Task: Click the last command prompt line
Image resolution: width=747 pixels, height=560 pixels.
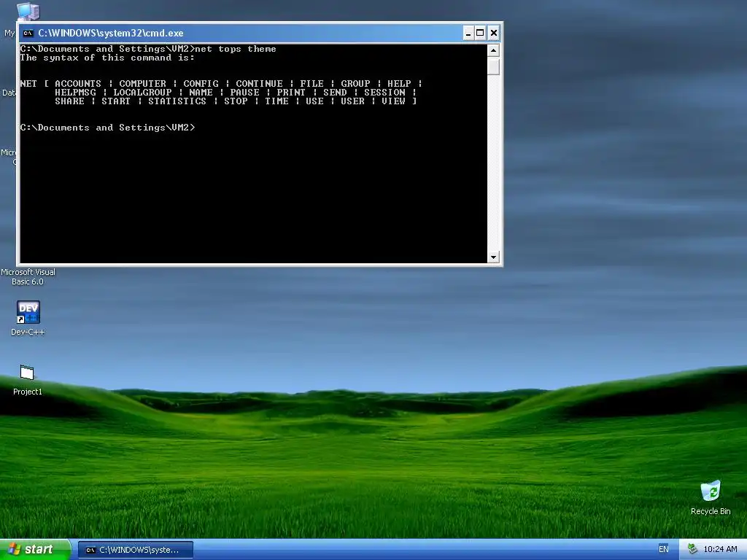Action: (108, 128)
